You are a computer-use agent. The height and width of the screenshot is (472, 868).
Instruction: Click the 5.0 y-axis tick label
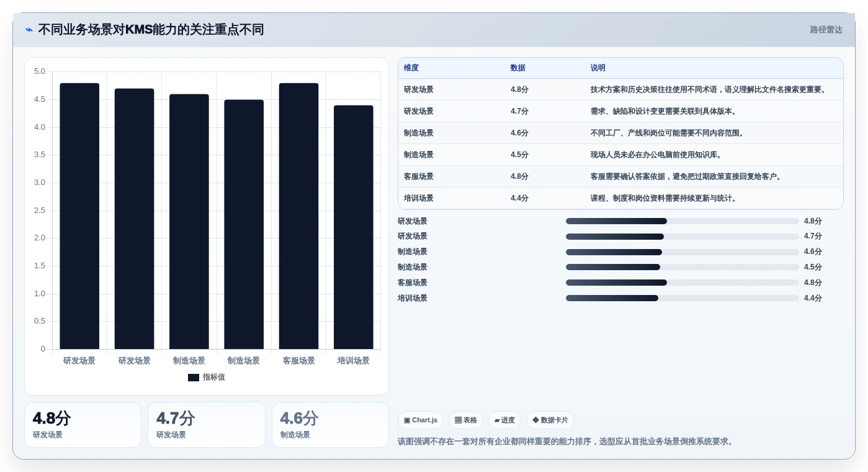point(40,71)
